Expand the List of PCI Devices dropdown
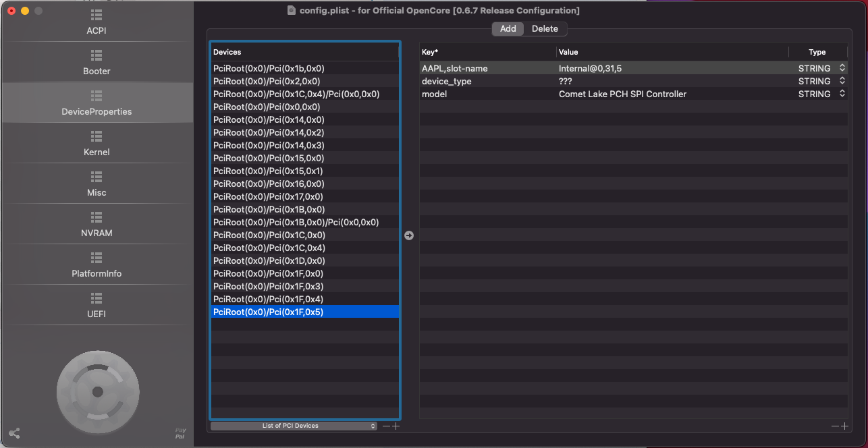Viewport: 868px width, 448px height. (294, 426)
